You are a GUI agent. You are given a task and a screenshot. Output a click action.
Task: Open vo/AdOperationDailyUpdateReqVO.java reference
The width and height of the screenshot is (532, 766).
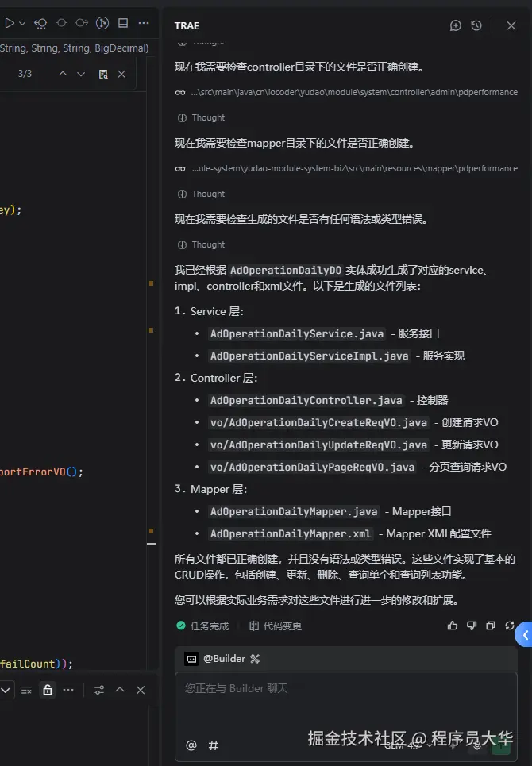[318, 445]
